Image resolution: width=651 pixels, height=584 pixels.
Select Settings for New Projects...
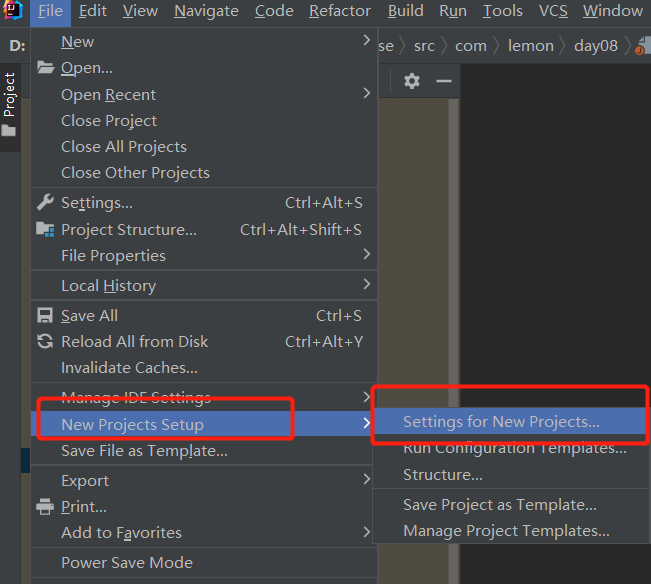pos(501,422)
